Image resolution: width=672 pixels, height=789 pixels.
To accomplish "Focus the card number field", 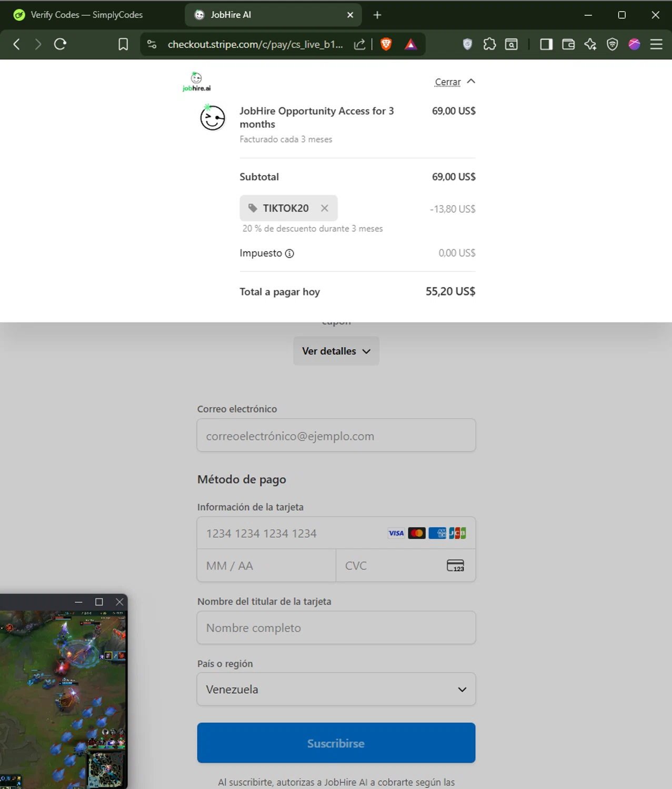I will [336, 533].
